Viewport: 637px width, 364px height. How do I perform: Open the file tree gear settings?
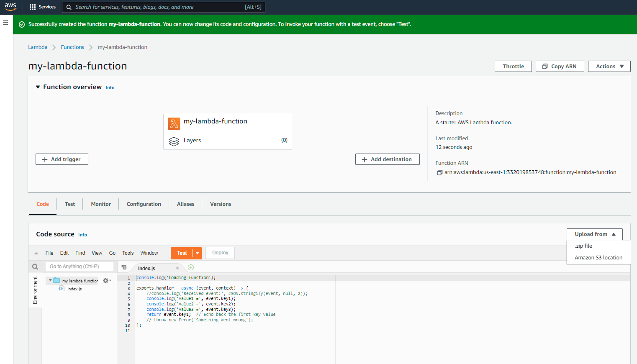(106, 281)
